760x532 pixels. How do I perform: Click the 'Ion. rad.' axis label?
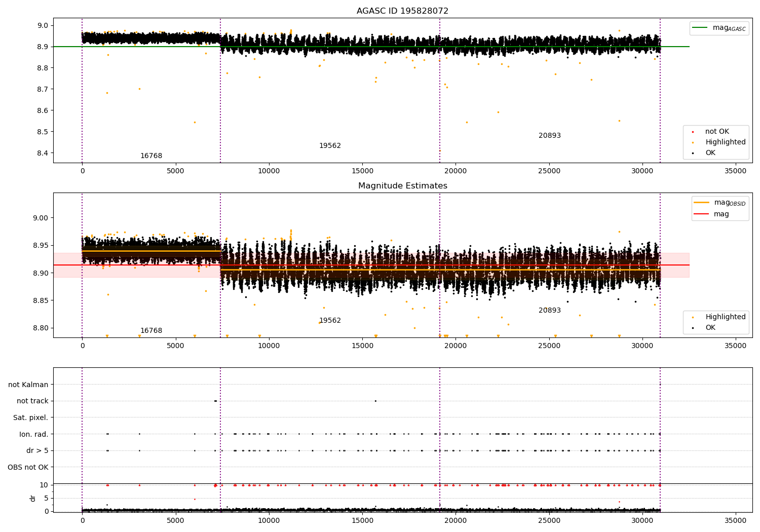point(34,435)
